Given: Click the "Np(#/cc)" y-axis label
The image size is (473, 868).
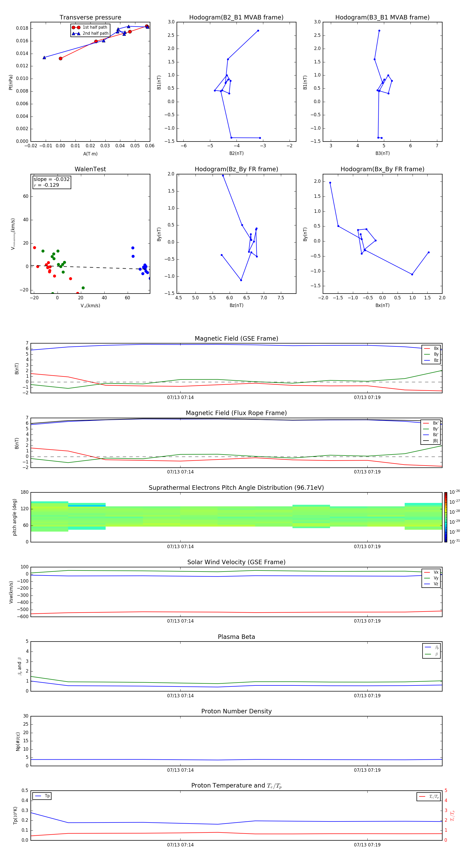Looking at the screenshot, I should (18, 741).
